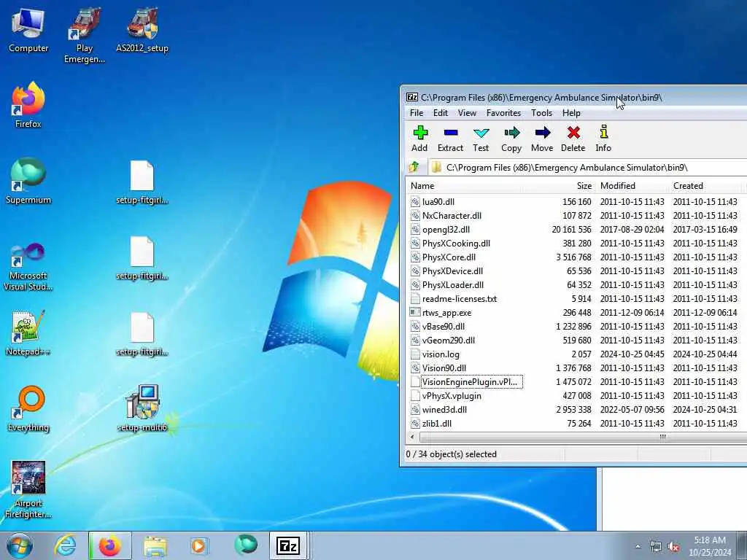
Task: Click the Move toolbar icon
Action: 542,139
